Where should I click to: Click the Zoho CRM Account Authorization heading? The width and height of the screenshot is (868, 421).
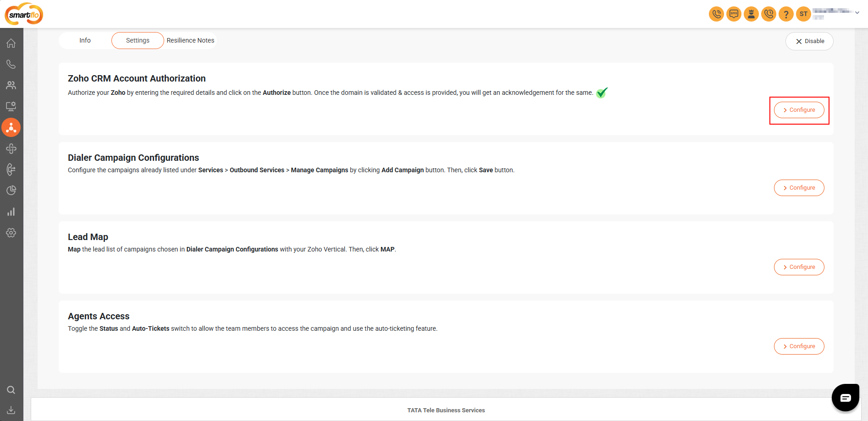pos(137,78)
